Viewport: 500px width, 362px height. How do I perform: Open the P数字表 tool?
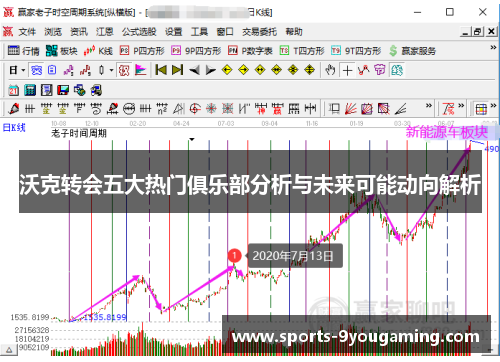click(250, 51)
